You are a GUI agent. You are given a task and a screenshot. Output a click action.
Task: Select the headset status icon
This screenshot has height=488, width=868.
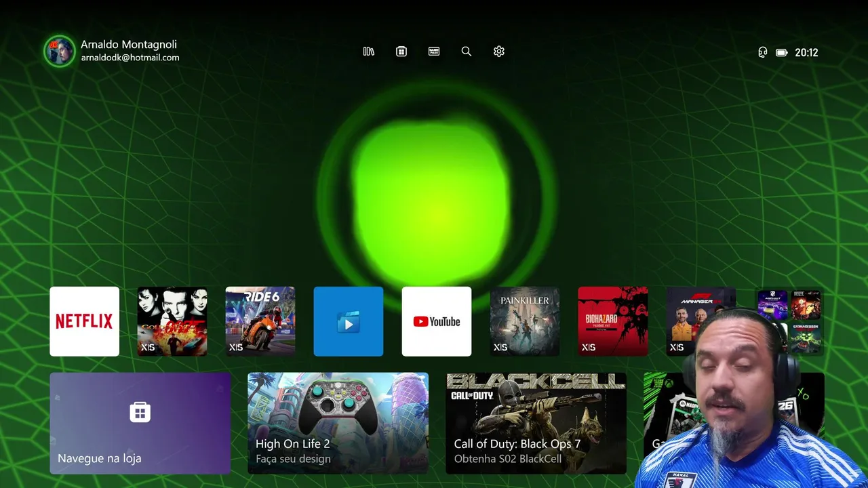[763, 52]
